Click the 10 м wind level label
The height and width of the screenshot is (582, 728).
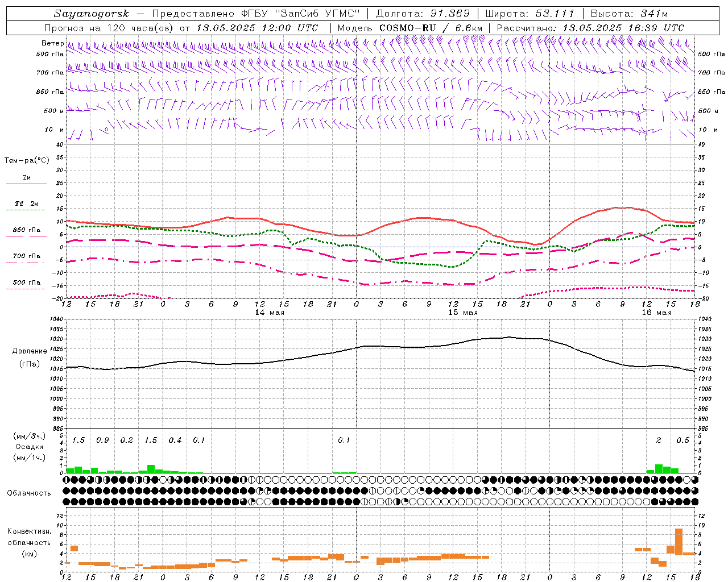[54, 130]
